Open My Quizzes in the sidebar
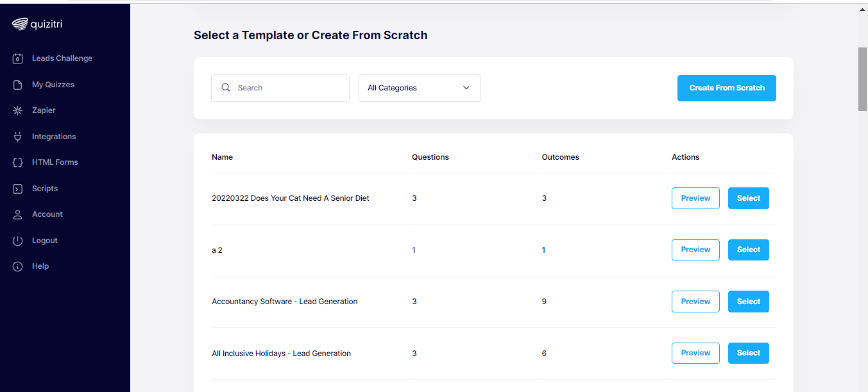Screen dimensions: 868x392 pos(53,85)
